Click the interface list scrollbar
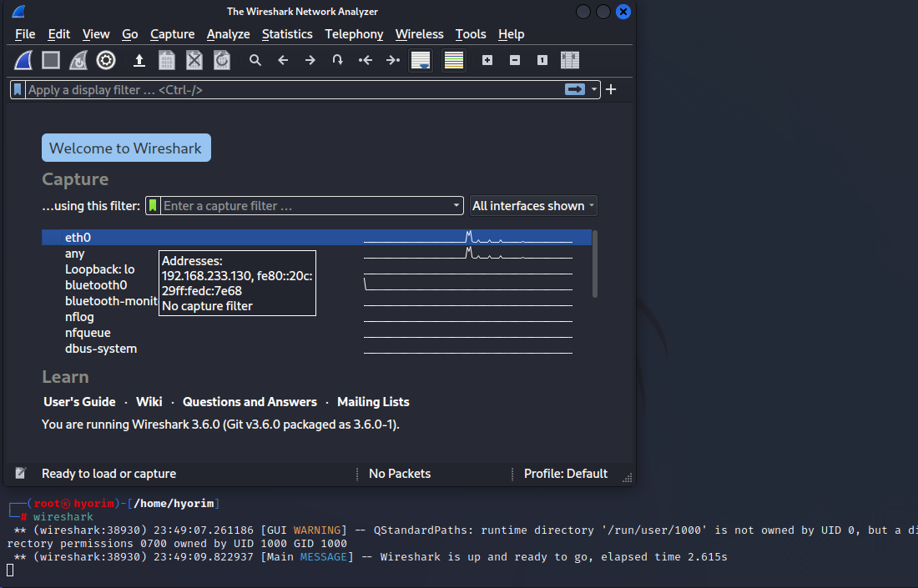This screenshot has height=588, width=918. [595, 264]
